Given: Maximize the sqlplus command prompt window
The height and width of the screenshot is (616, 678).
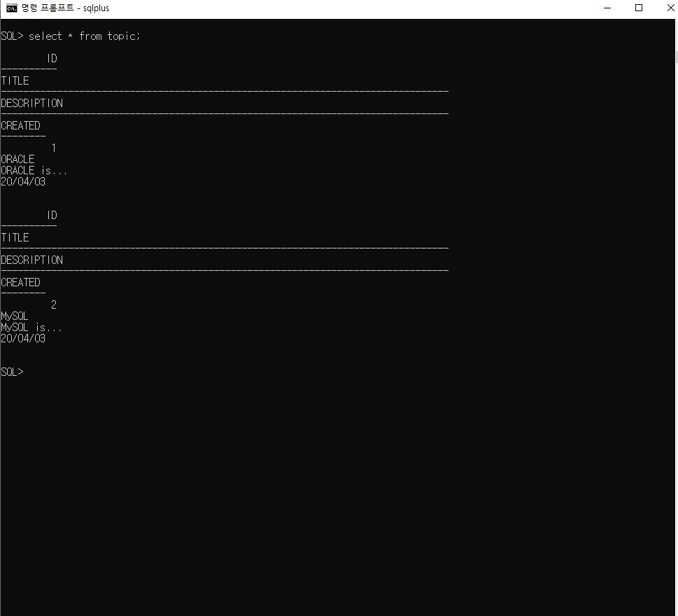Looking at the screenshot, I should click(x=639, y=8).
